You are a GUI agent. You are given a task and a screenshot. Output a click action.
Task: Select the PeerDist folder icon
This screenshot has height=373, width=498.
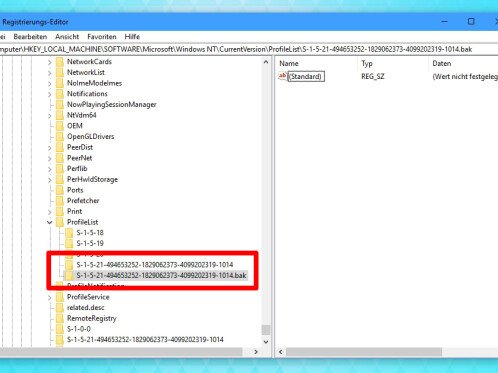60,147
